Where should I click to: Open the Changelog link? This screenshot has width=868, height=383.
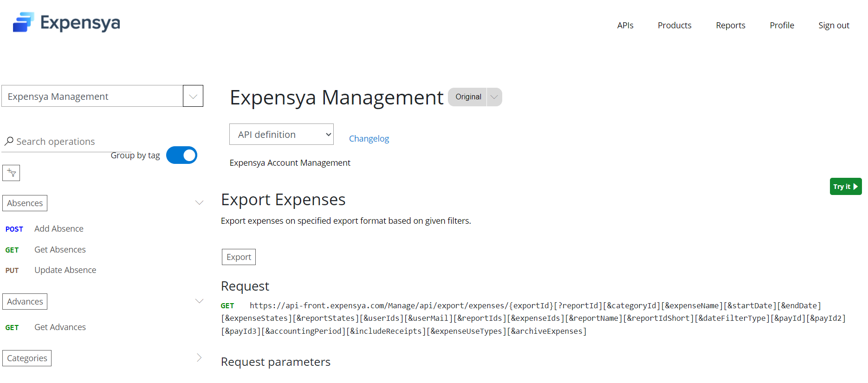pyautogui.click(x=369, y=139)
